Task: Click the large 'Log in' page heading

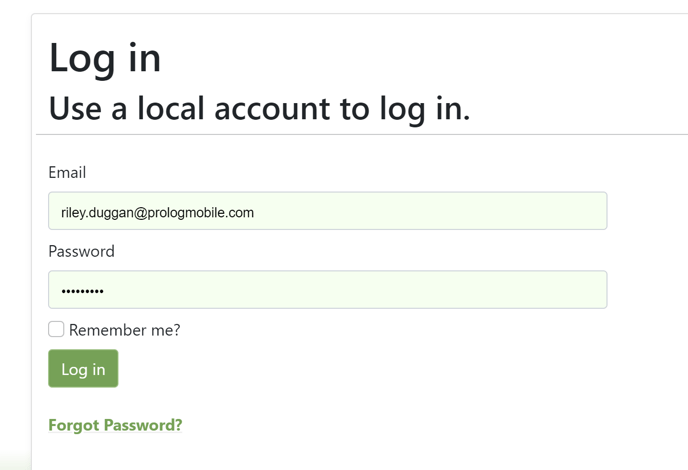Action: [105, 57]
